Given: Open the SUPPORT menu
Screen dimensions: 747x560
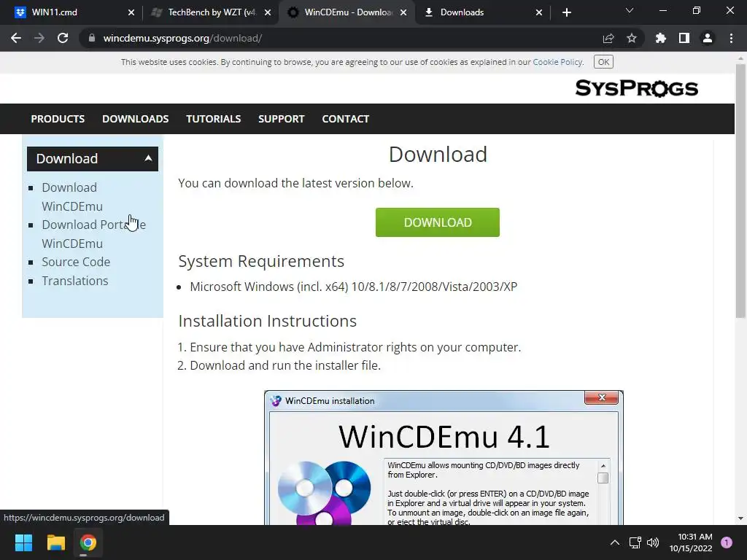Looking at the screenshot, I should [281, 119].
